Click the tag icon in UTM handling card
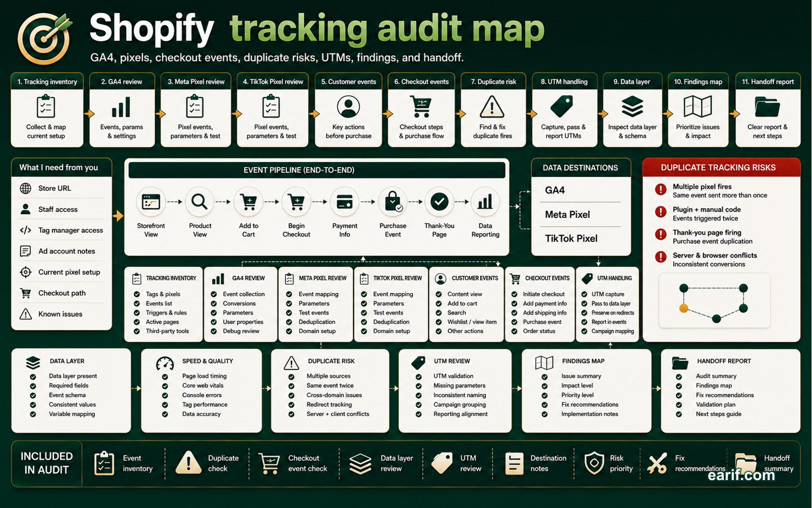 (562, 107)
